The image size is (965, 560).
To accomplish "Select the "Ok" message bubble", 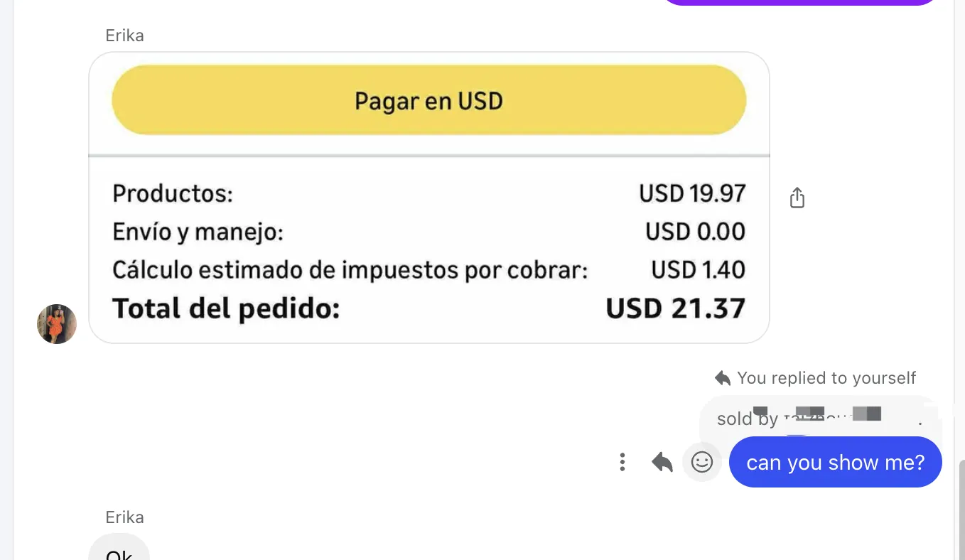I will (x=119, y=551).
